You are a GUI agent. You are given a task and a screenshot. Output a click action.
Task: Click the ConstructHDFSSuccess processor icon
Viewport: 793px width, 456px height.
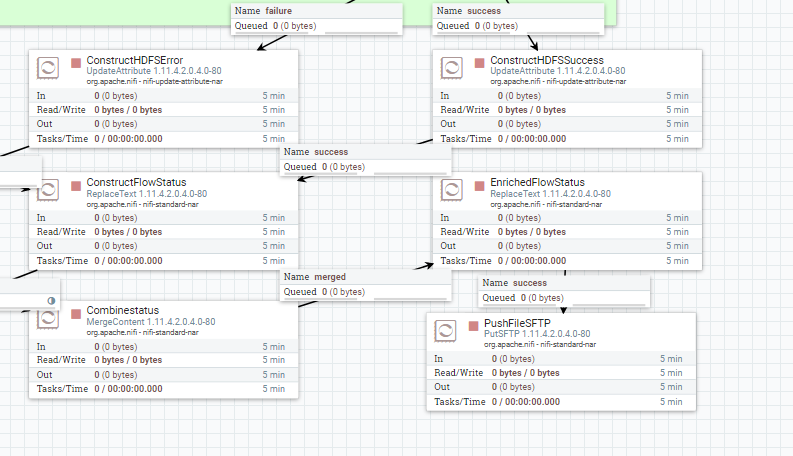click(x=452, y=68)
